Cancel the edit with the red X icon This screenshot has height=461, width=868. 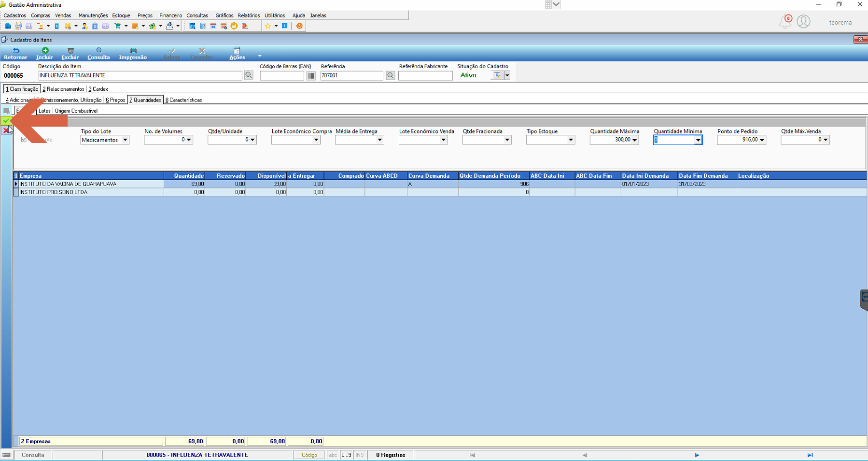tap(6, 130)
